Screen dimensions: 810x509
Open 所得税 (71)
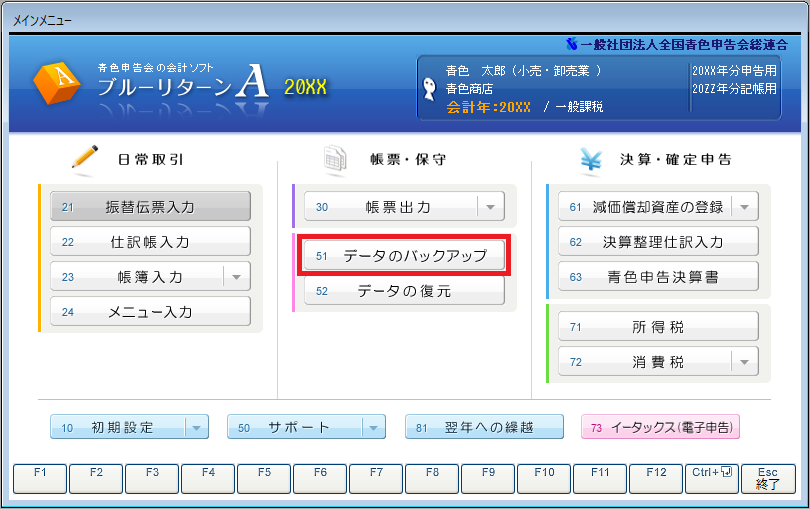pos(659,327)
